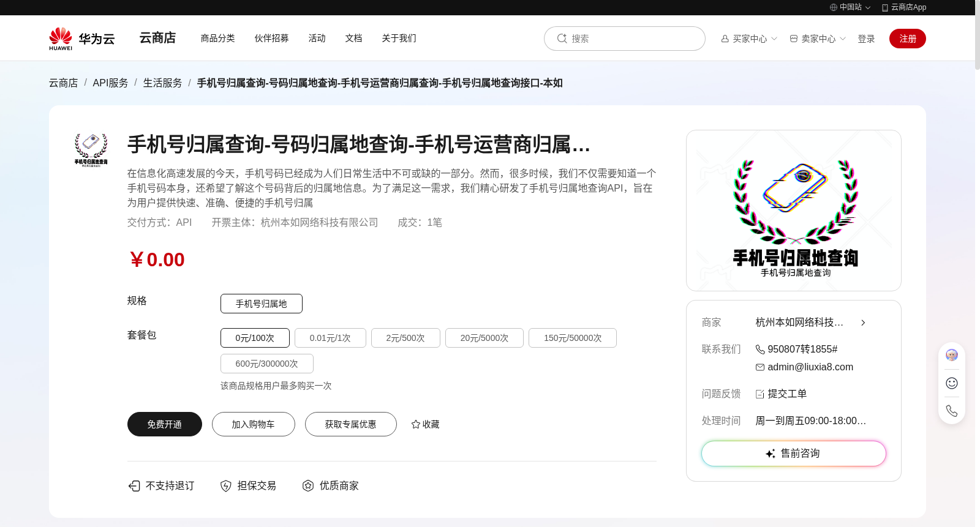Click the 开票主体 company text

(295, 223)
